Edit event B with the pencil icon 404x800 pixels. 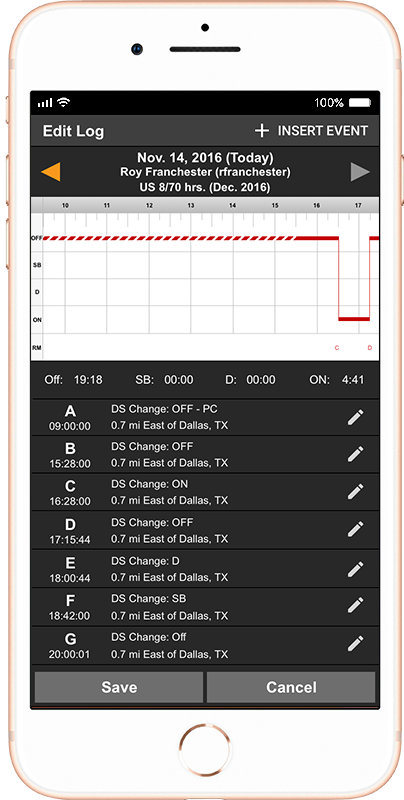[356, 454]
